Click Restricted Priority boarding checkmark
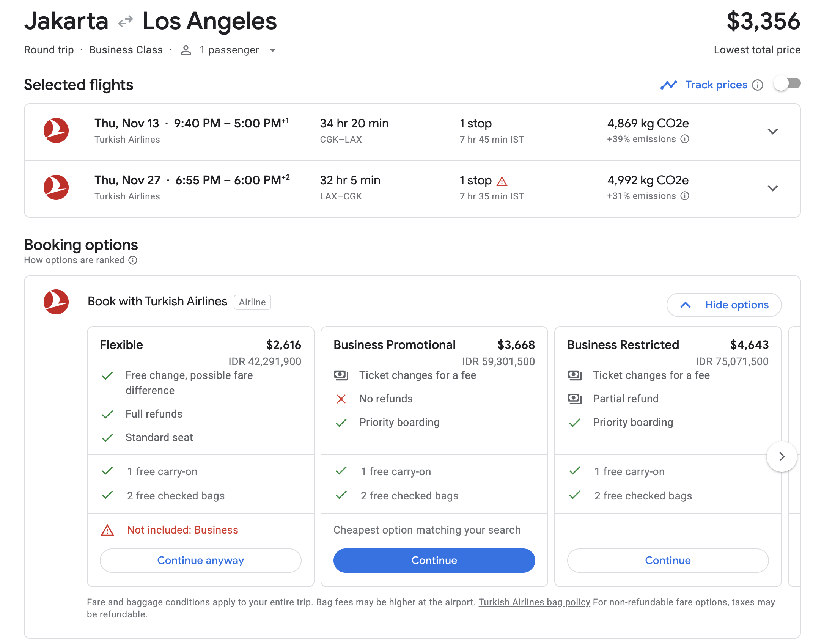Screen dimensions: 824x644 click(x=575, y=423)
